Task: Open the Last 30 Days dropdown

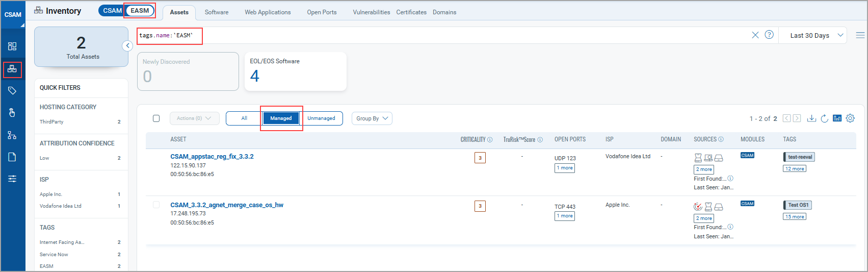Action: [x=817, y=35]
